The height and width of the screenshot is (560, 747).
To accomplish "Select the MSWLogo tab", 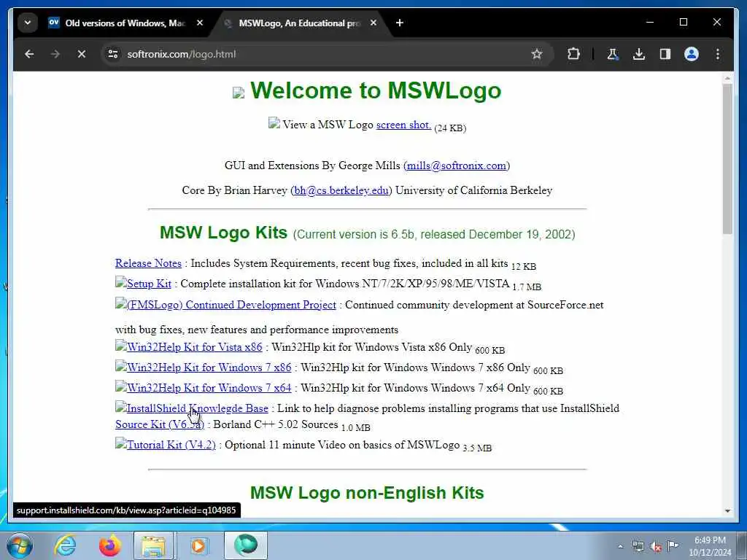I will pos(299,23).
